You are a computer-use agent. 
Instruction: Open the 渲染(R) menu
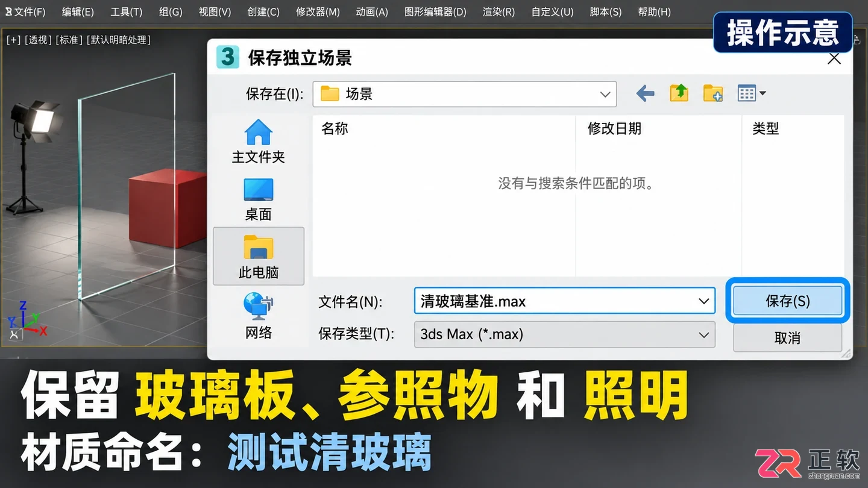click(498, 11)
